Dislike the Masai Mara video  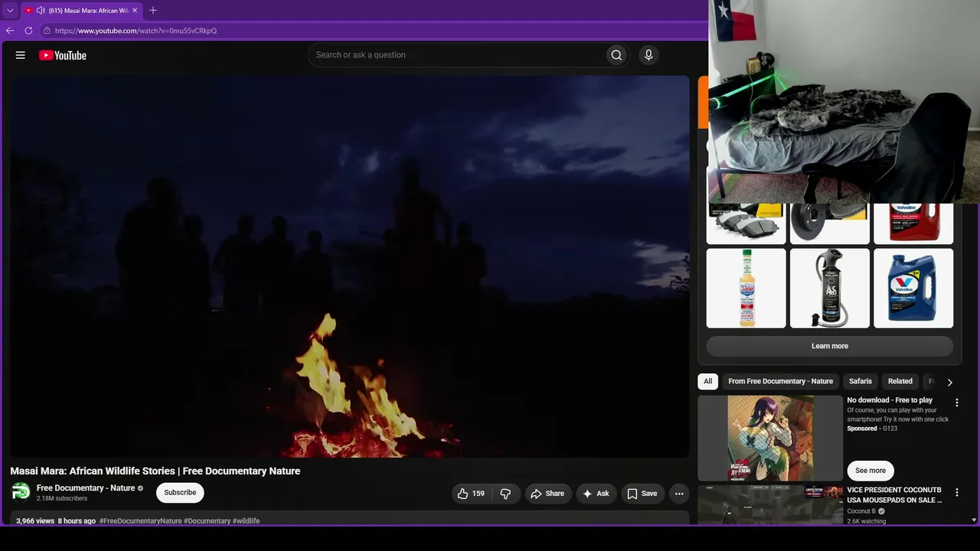click(x=505, y=494)
